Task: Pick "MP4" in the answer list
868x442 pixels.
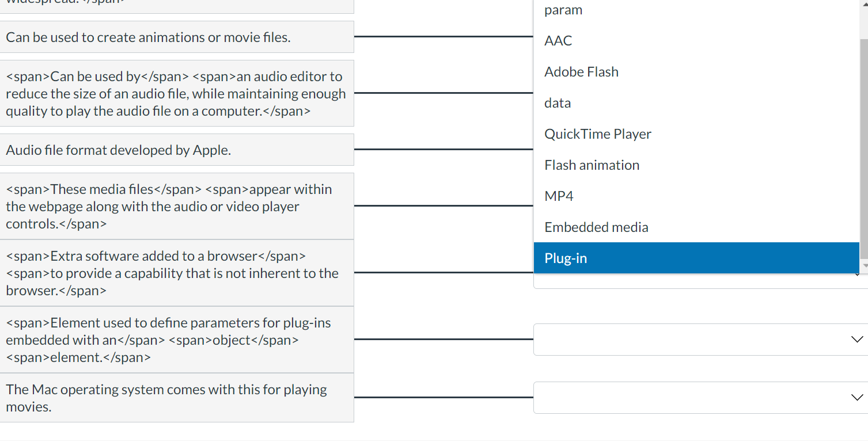Action: tap(559, 196)
